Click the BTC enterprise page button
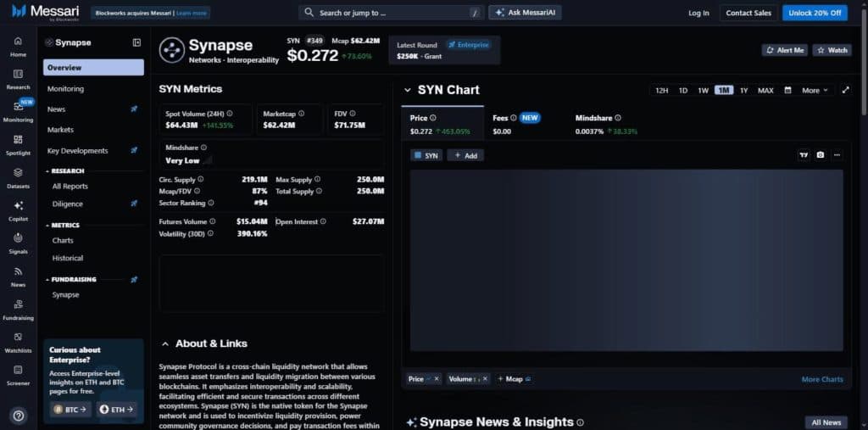Viewport: 868px width, 430px height. (70, 410)
